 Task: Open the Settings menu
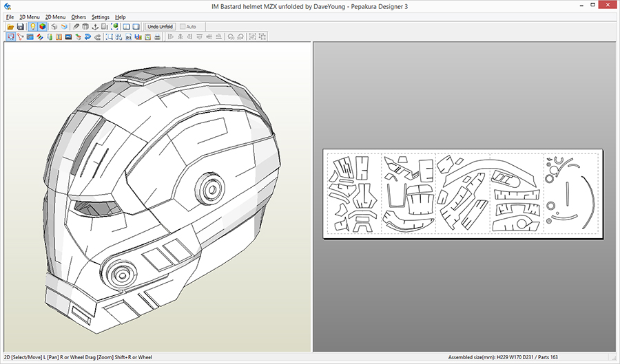[101, 17]
